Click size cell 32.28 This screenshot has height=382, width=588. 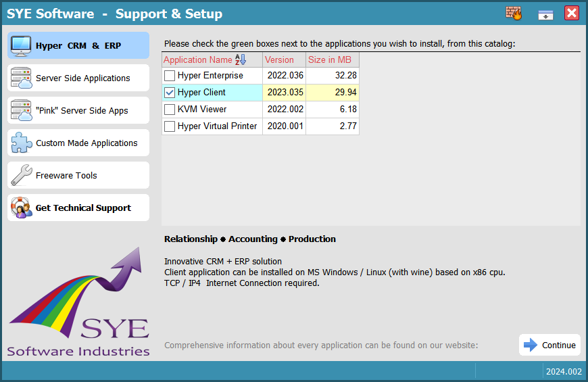pyautogui.click(x=333, y=76)
